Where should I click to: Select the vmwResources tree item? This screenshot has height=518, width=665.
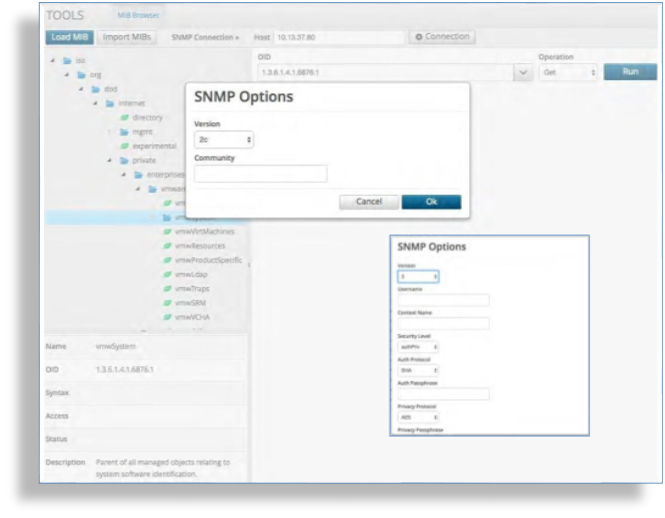tap(200, 246)
